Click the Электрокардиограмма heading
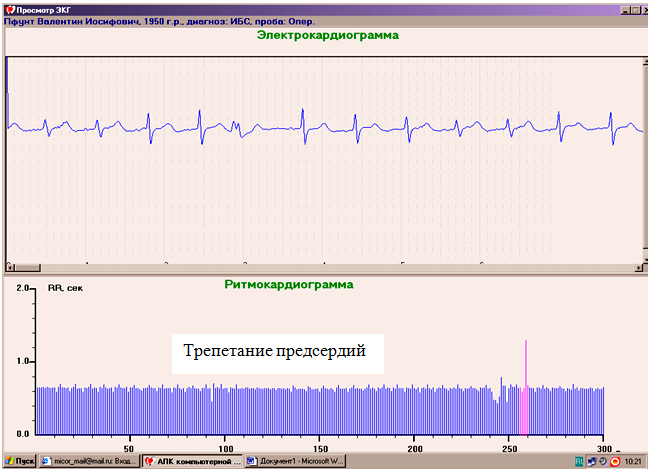Image resolution: width=650 pixels, height=471 pixels. point(327,35)
